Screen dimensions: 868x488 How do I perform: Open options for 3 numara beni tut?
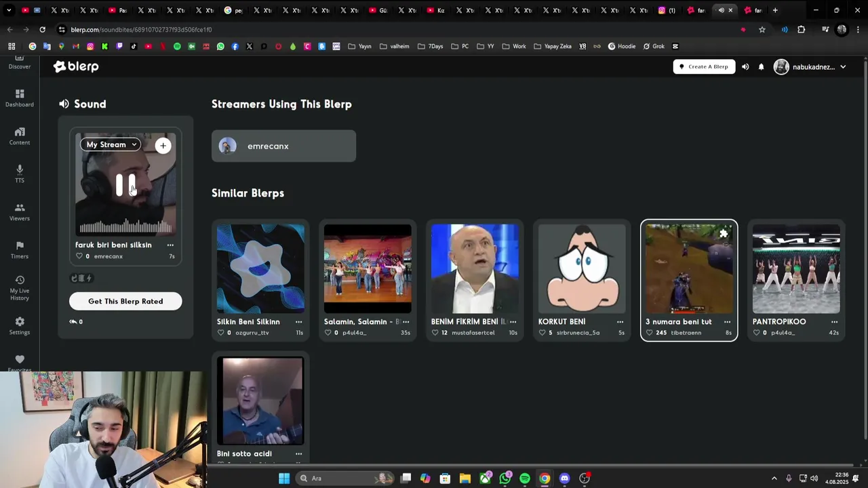point(727,322)
